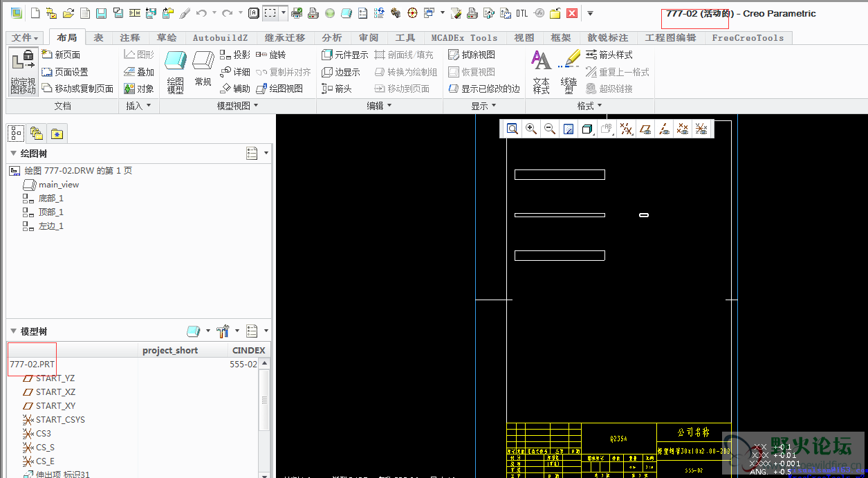
Task: Click the Drawing Model (绘图模型) icon
Action: point(176,71)
